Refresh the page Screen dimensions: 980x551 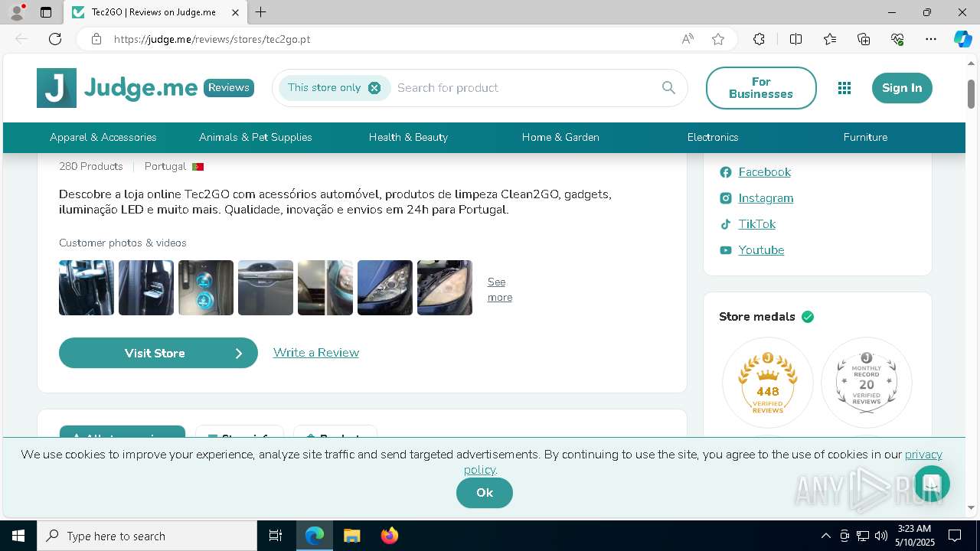pyautogui.click(x=55, y=39)
